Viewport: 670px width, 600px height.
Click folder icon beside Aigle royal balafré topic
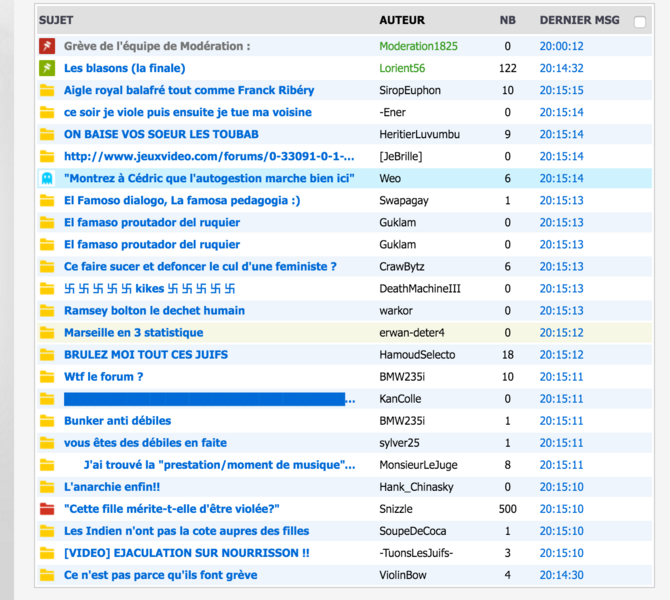[x=46, y=91]
